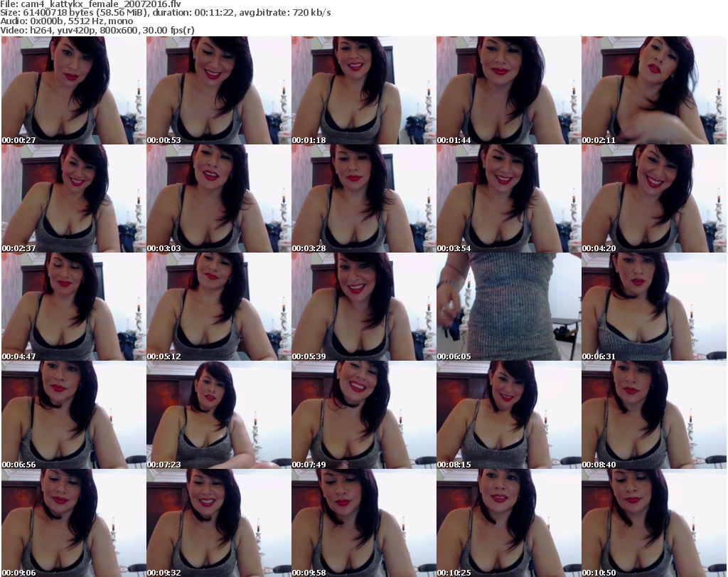The width and height of the screenshot is (728, 577).
Task: Select the thumbnail stamped 00:03:03
Action: tap(219, 198)
